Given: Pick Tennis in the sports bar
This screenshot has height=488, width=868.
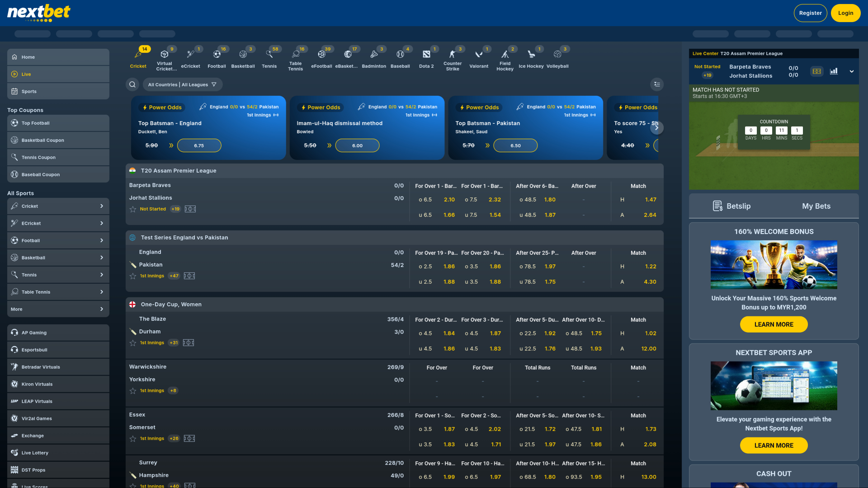Looking at the screenshot, I should coord(269,59).
